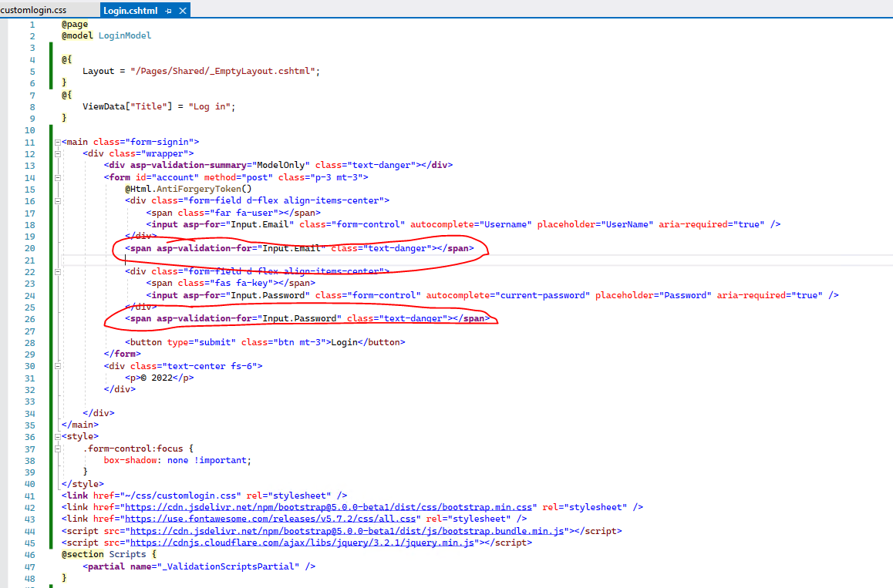Click the Login button text in code
893x588 pixels.
click(344, 342)
